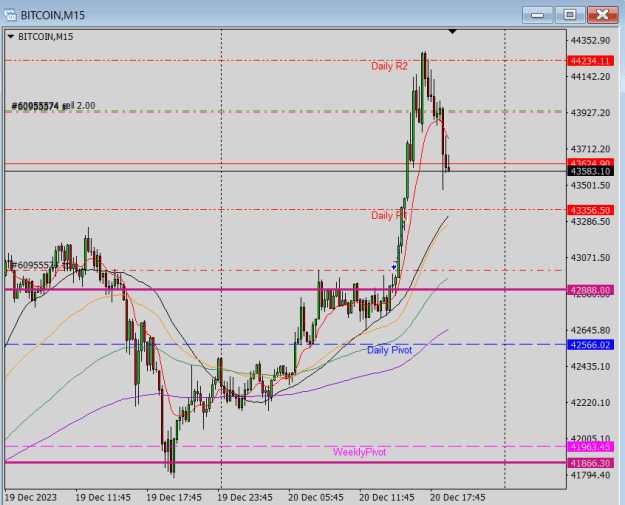This screenshot has width=625, height=505.
Task: Click the 44352.90 price scale value
Action: click(x=590, y=41)
